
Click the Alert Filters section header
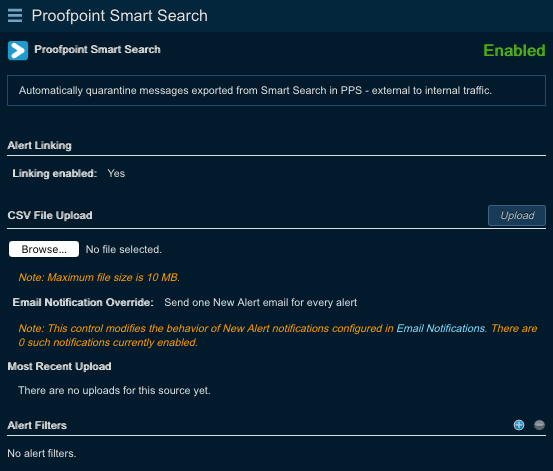pyautogui.click(x=37, y=425)
